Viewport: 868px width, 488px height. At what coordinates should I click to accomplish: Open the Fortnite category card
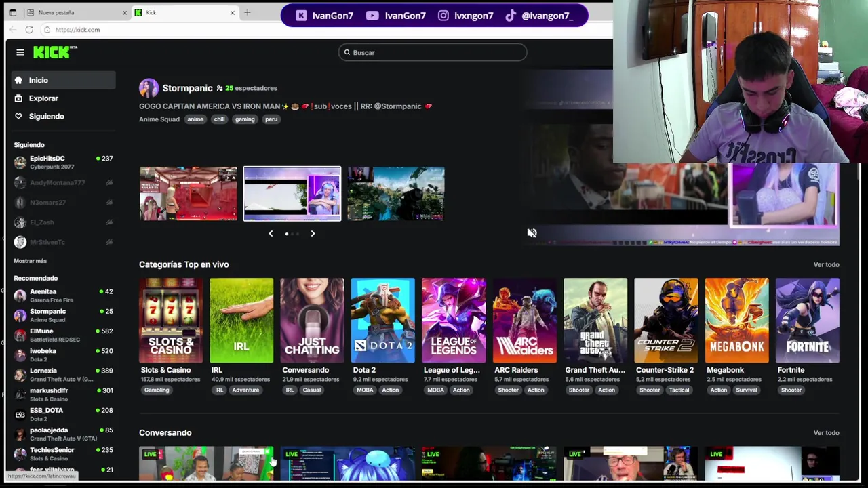(808, 321)
